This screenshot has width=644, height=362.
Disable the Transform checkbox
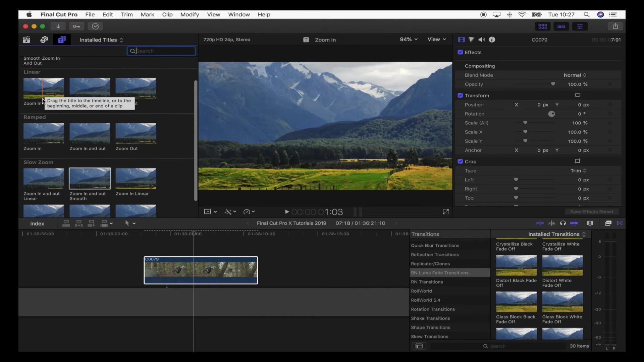point(460,96)
